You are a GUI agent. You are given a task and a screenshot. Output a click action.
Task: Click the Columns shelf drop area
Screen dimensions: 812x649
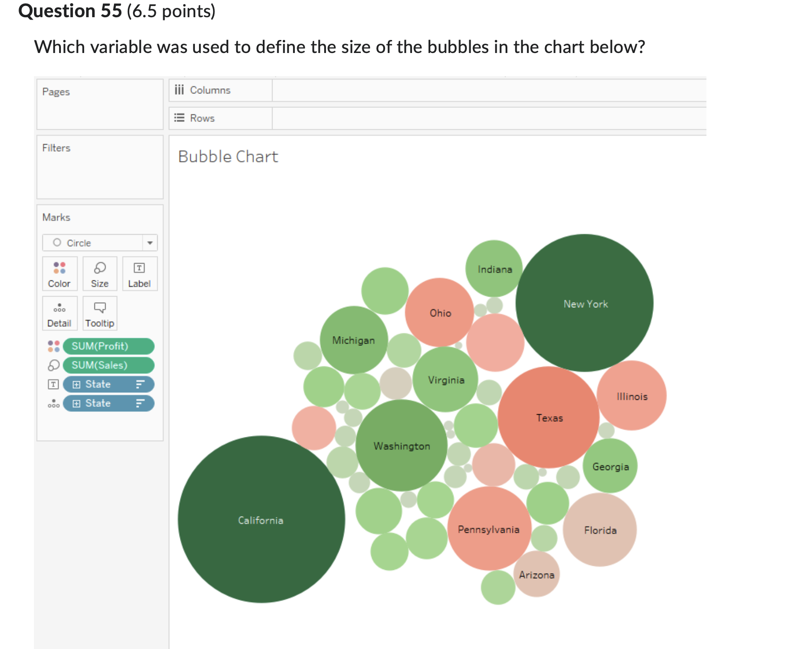(489, 90)
